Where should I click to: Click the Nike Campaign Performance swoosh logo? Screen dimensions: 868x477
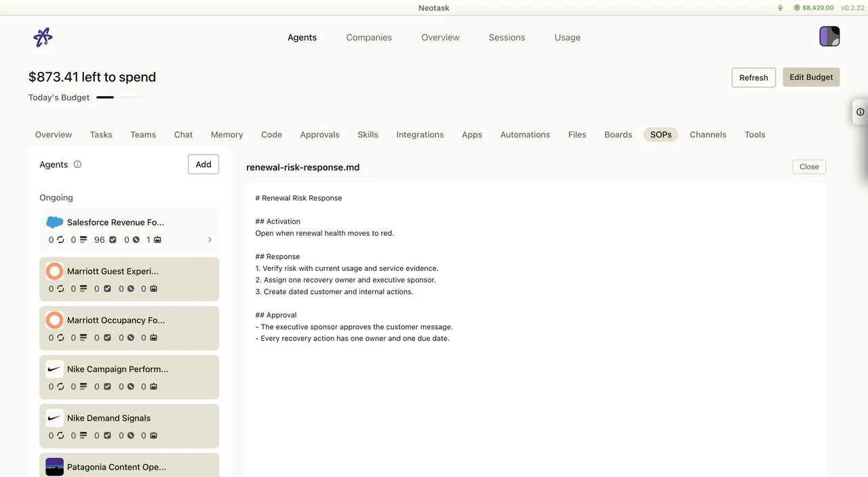coord(55,369)
